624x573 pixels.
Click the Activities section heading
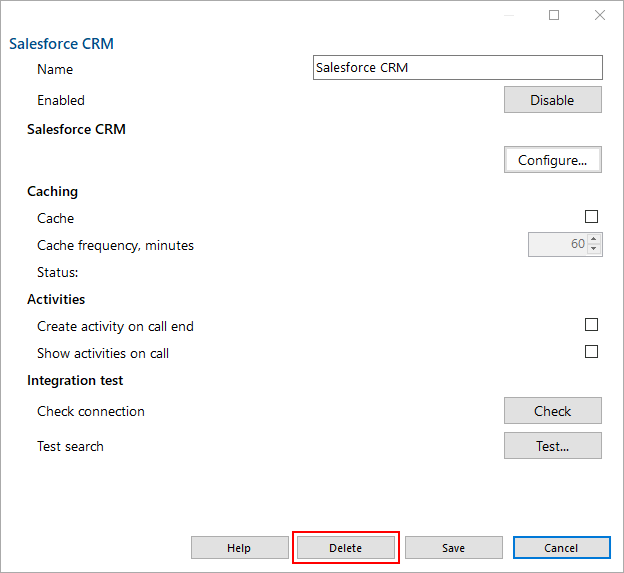[56, 299]
